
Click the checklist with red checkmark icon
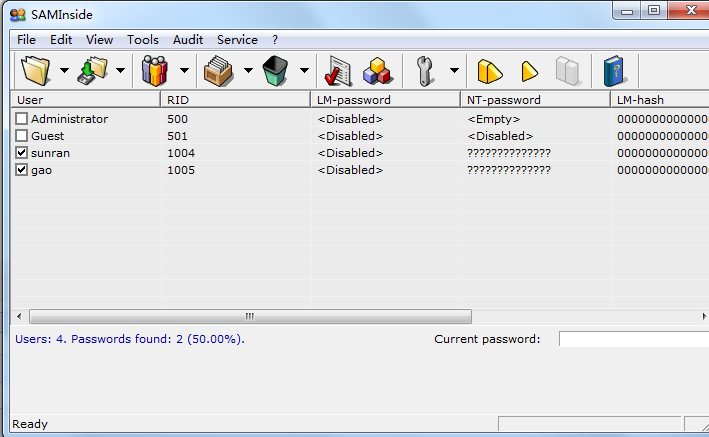(x=338, y=71)
